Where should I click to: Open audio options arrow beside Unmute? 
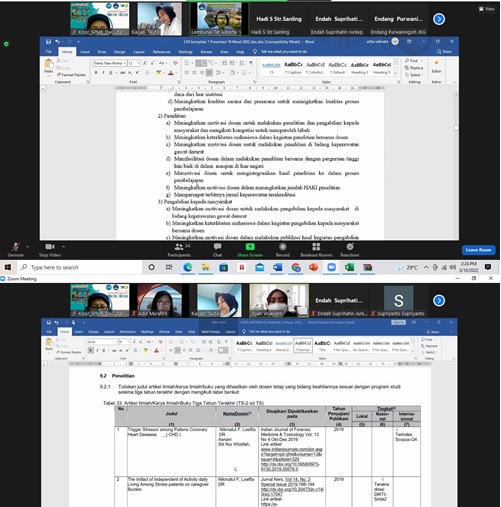tap(27, 247)
